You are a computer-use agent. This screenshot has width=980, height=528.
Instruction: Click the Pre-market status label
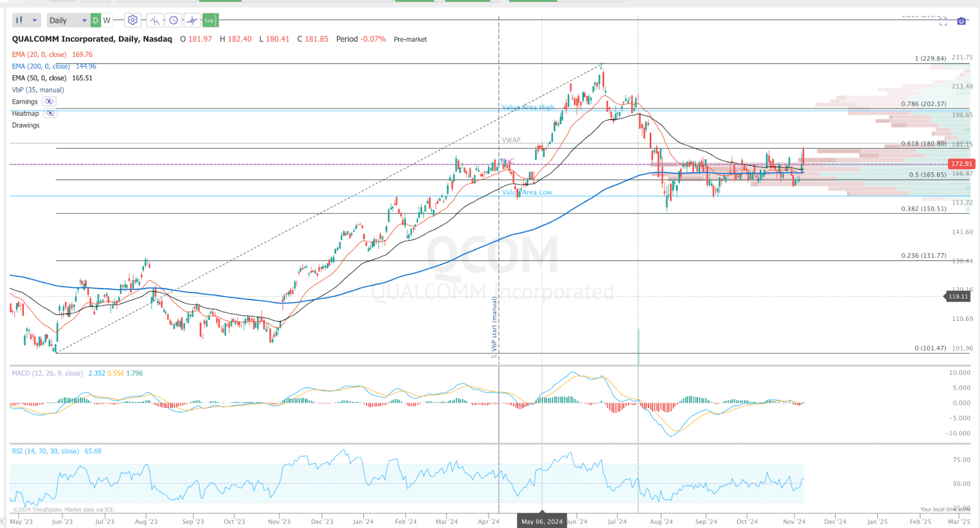[x=410, y=39]
